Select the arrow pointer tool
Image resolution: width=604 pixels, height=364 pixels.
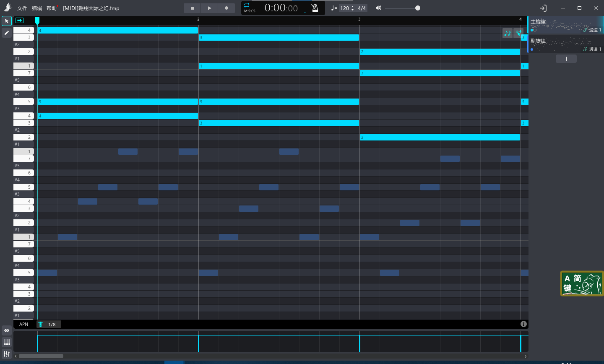pyautogui.click(x=7, y=21)
